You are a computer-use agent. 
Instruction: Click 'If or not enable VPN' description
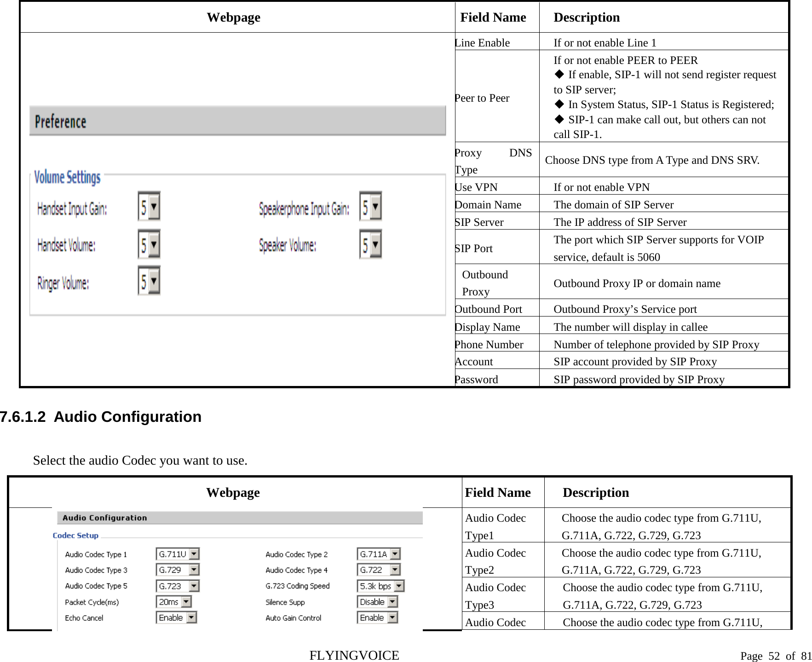tap(602, 187)
